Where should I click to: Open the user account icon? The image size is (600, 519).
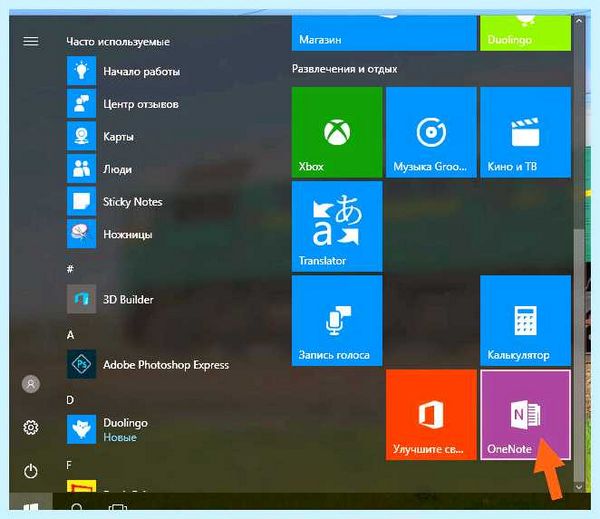(31, 384)
